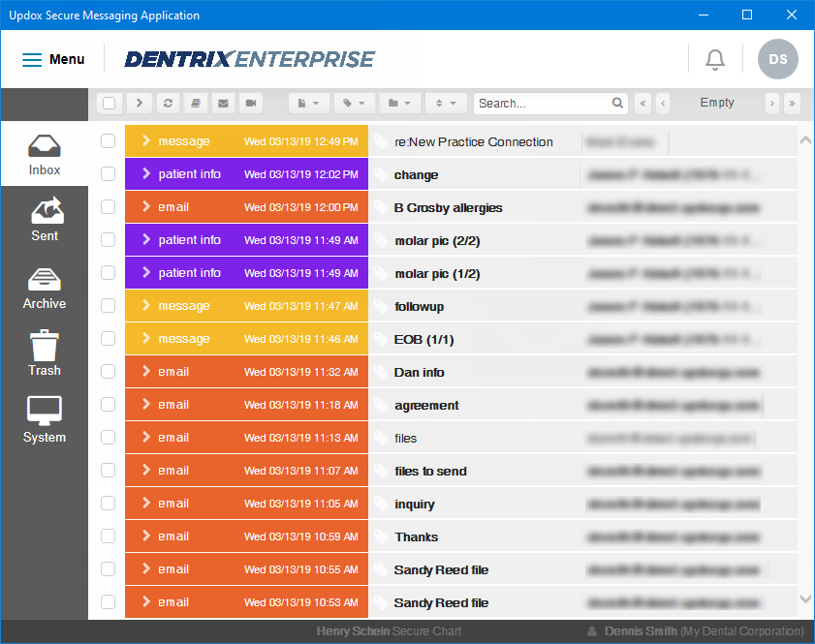Open the hamburger Menu
The width and height of the screenshot is (815, 644).
tap(53, 59)
